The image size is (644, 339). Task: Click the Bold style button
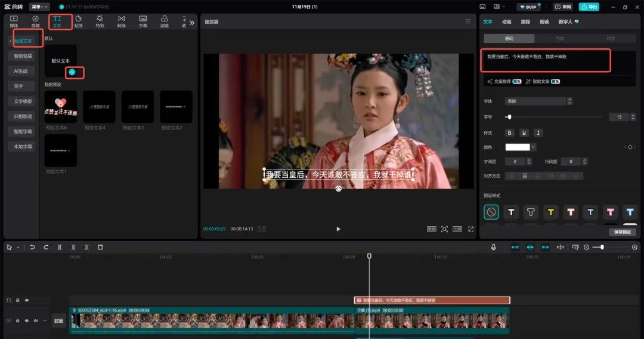tap(509, 132)
